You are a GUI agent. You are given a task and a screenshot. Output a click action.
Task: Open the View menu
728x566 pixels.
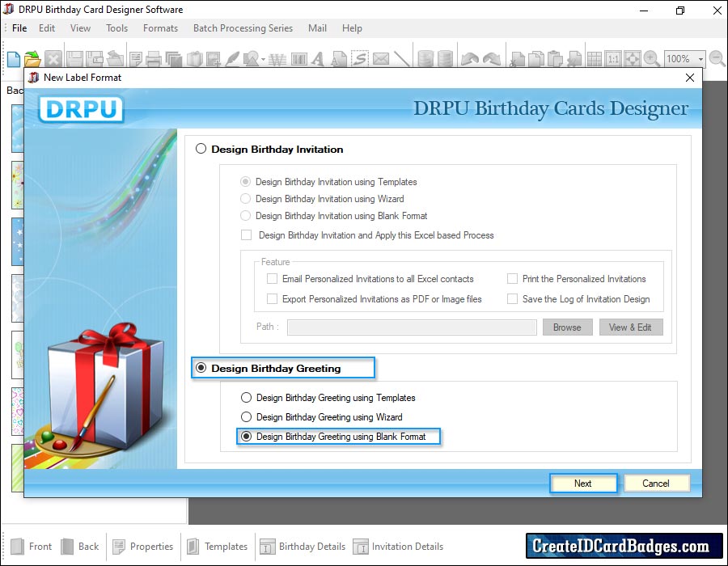tap(80, 27)
